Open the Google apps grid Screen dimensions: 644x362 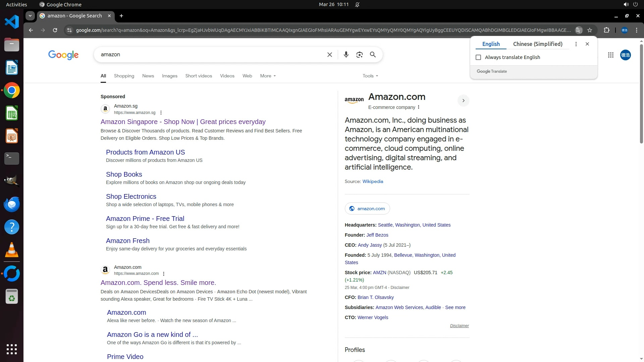tap(610, 55)
